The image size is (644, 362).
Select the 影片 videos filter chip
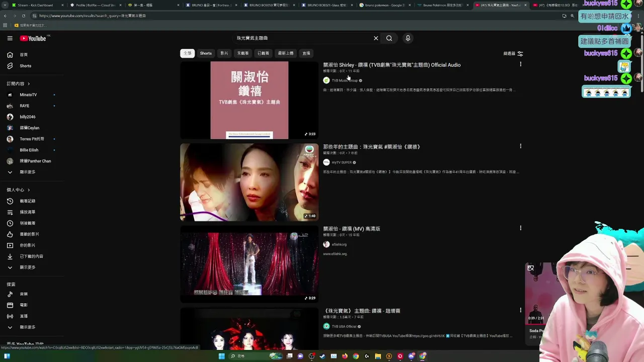(x=224, y=53)
